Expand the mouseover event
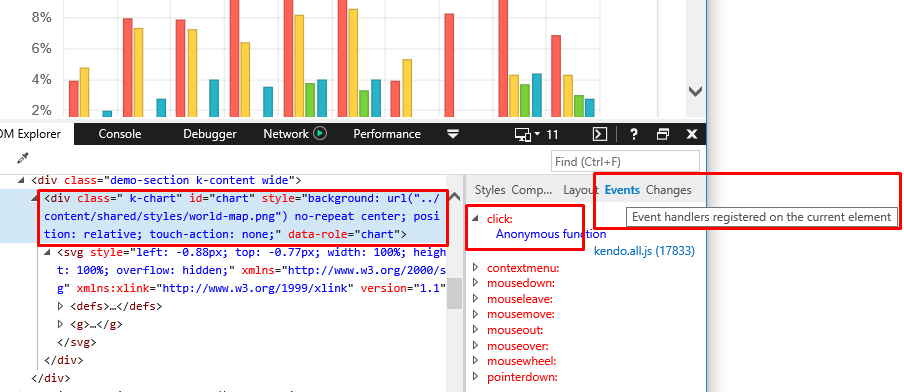The width and height of the screenshot is (904, 392). point(476,346)
